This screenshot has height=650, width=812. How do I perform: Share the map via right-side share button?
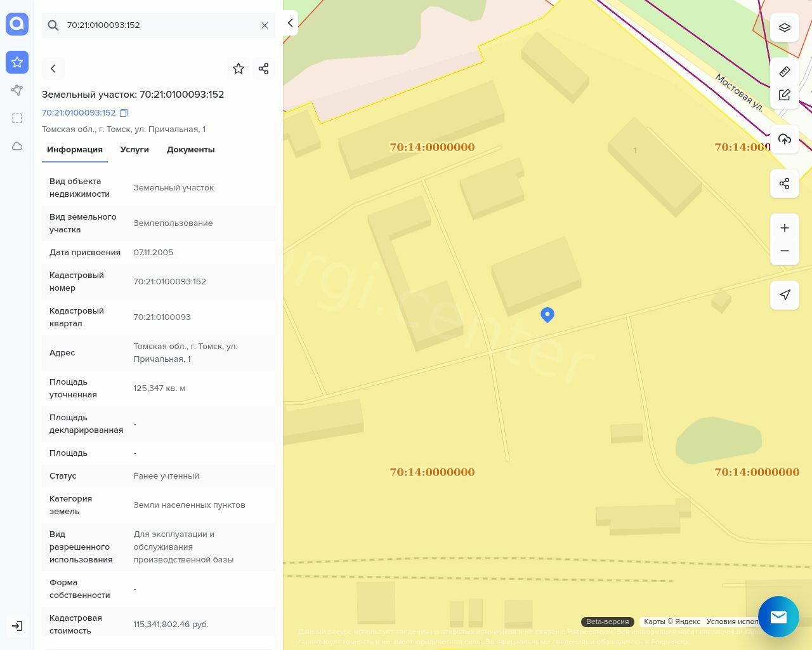pyautogui.click(x=785, y=183)
